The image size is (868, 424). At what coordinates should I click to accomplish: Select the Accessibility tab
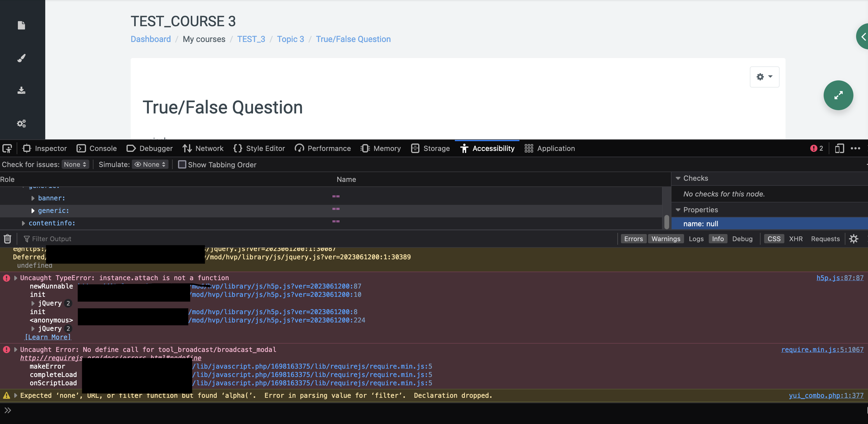coord(487,148)
